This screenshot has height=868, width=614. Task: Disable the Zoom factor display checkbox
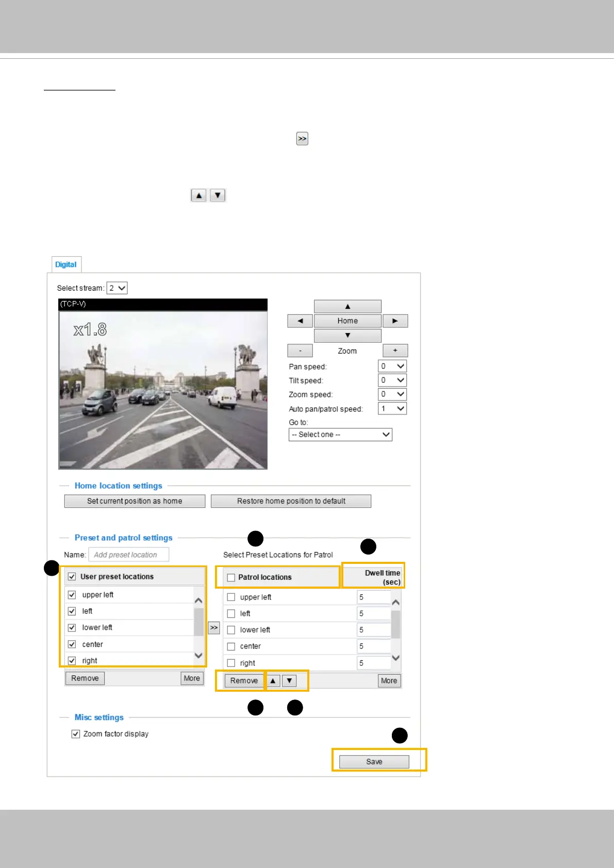(76, 734)
